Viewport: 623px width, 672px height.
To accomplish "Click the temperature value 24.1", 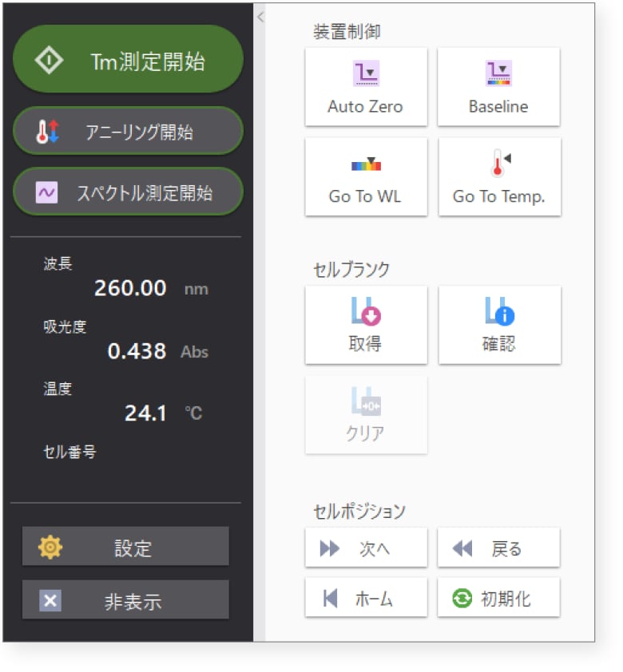I will (145, 413).
